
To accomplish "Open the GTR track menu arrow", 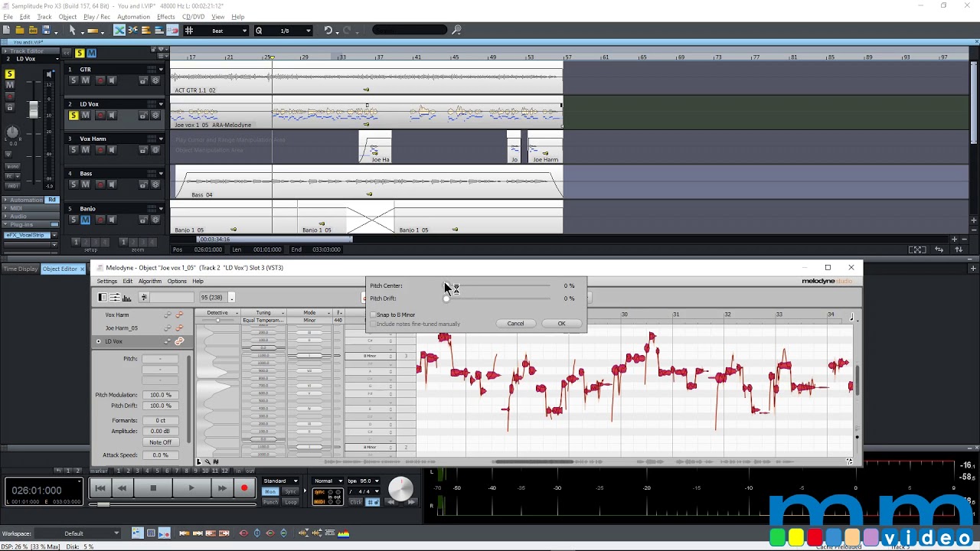I will point(161,70).
